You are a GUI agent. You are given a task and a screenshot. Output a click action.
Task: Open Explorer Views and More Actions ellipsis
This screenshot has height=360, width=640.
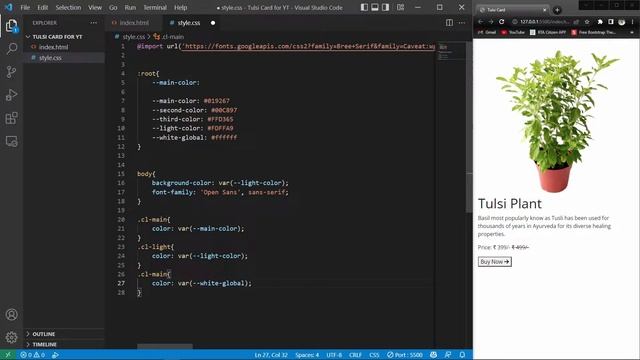[x=93, y=23]
